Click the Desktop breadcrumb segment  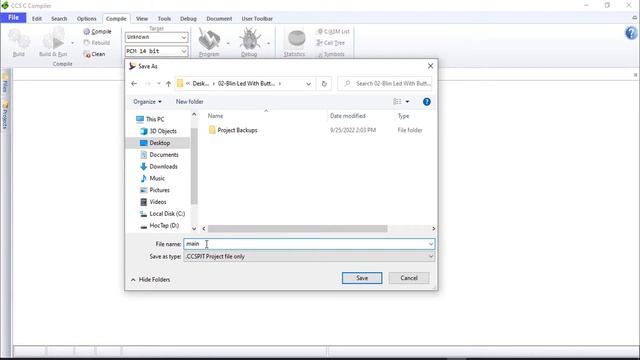[x=200, y=83]
